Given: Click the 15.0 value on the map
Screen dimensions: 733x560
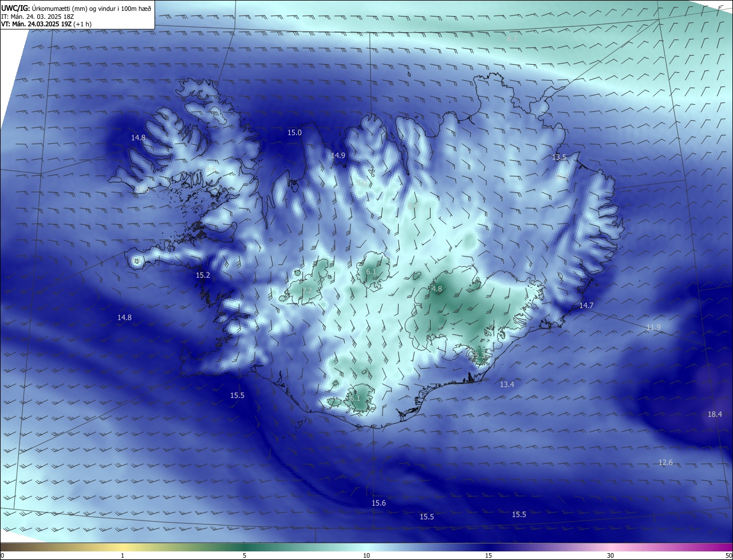Looking at the screenshot, I should tap(294, 132).
